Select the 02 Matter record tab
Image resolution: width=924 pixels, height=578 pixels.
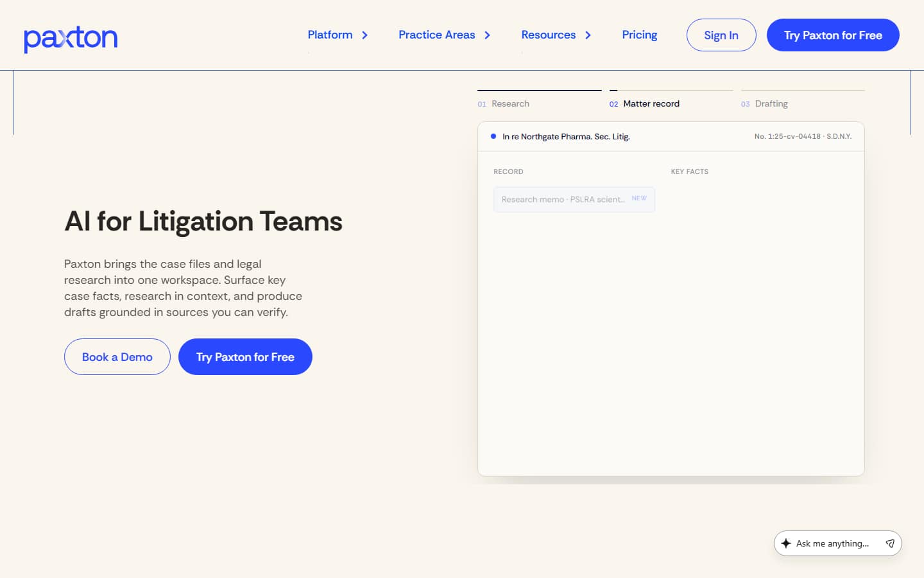[671, 100]
